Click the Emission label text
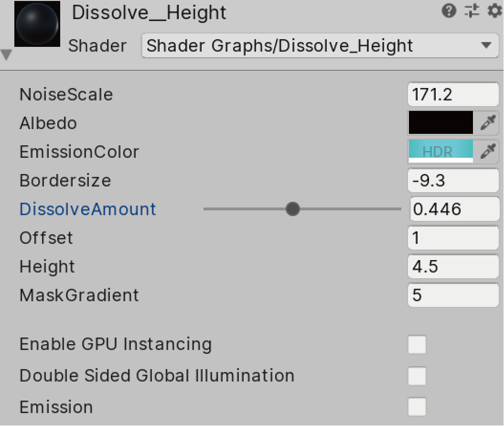This screenshot has width=504, height=426. 56,407
